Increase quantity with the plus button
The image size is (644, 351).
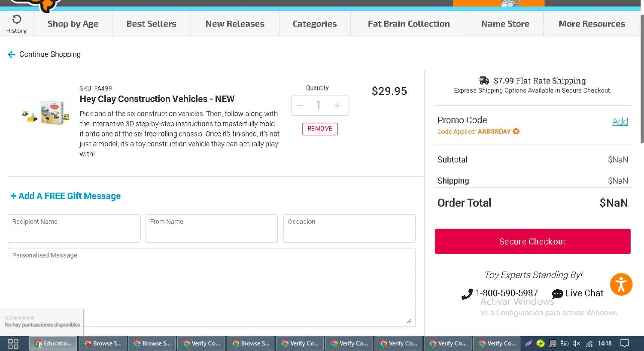pyautogui.click(x=337, y=106)
